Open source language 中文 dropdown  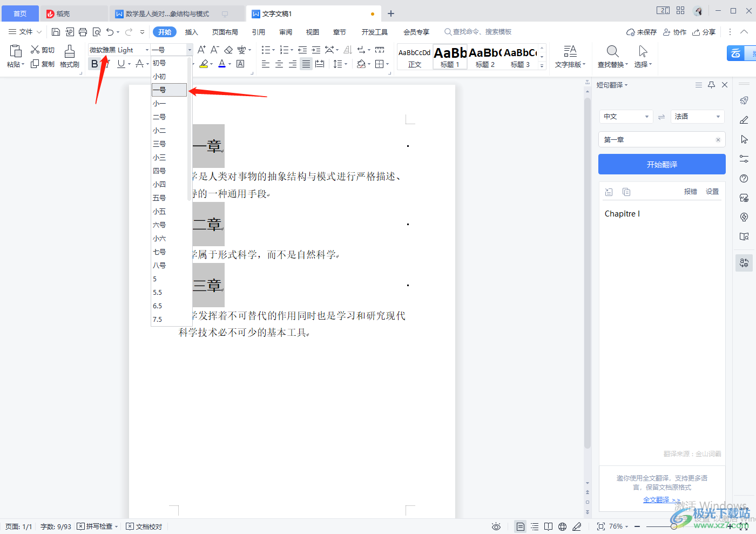(x=626, y=117)
